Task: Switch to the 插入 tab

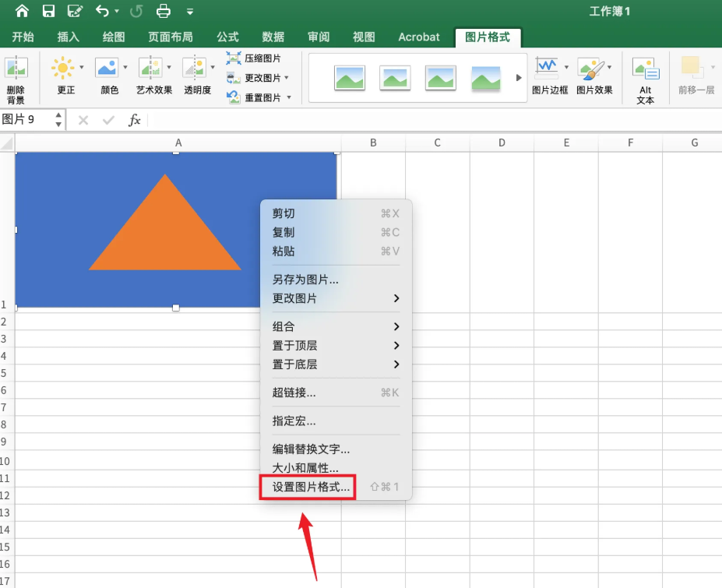Action: point(68,37)
